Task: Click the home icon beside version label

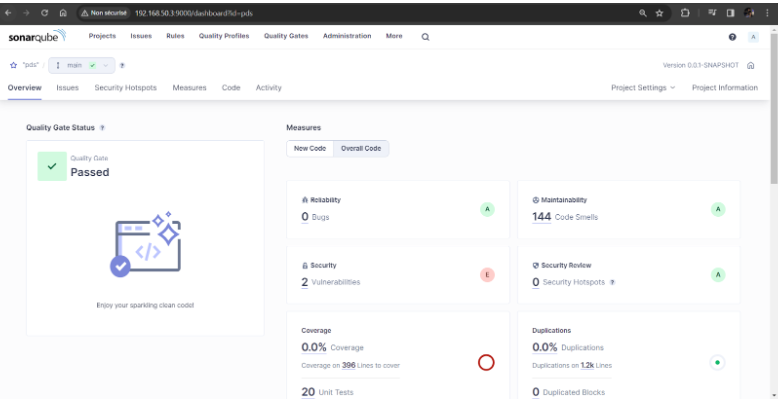Action: click(x=751, y=65)
